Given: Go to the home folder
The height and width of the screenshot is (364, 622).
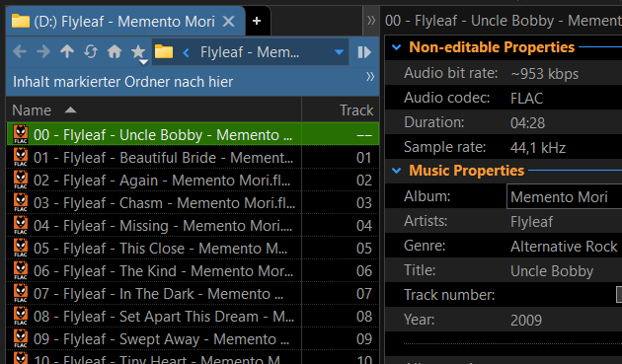Looking at the screenshot, I should [x=115, y=51].
